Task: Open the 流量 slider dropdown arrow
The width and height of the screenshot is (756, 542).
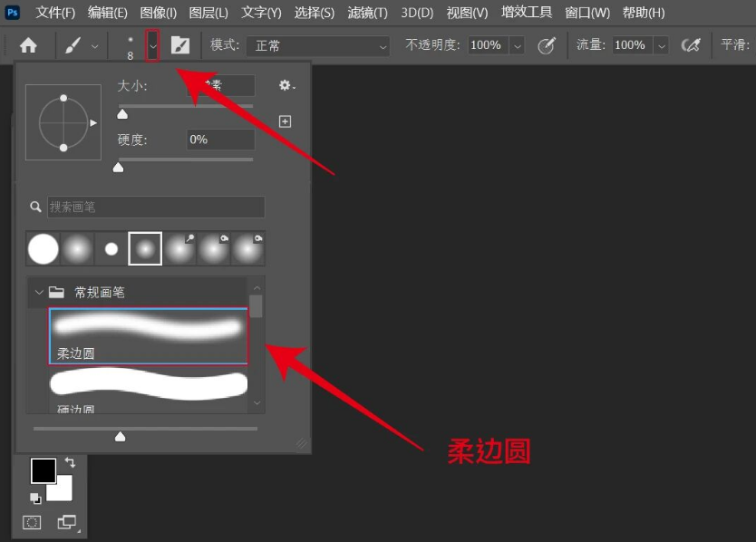Action: tap(662, 46)
